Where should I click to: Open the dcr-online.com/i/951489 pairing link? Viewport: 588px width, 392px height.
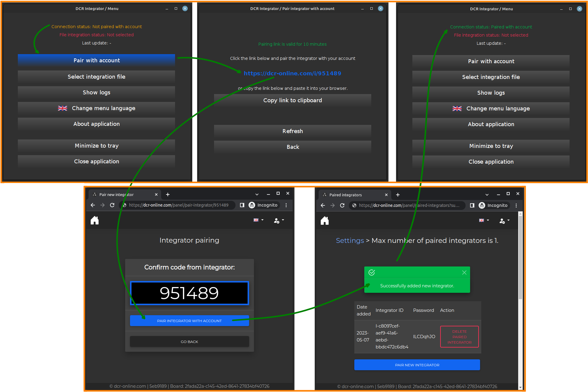tap(292, 73)
